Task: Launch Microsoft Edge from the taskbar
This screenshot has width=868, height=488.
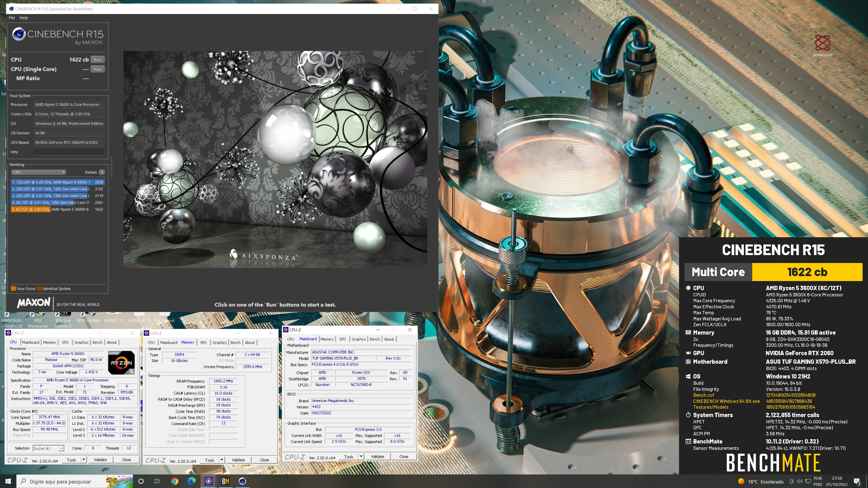Action: pos(191,481)
